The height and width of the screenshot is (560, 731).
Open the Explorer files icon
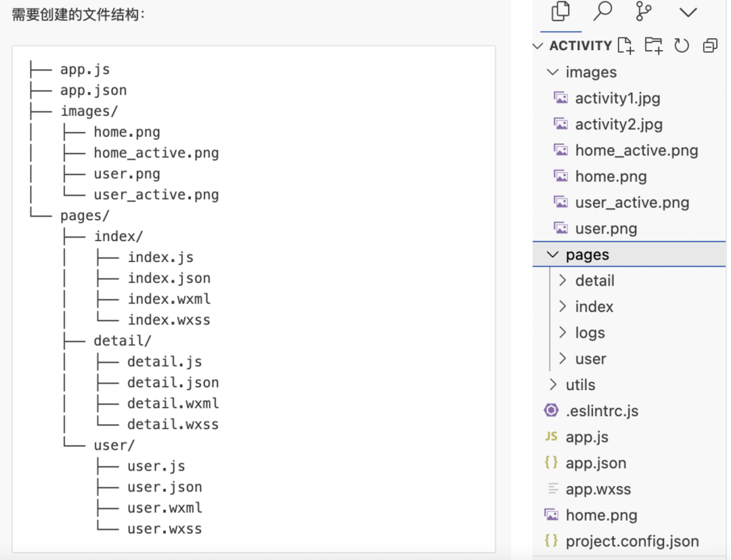[x=560, y=12]
